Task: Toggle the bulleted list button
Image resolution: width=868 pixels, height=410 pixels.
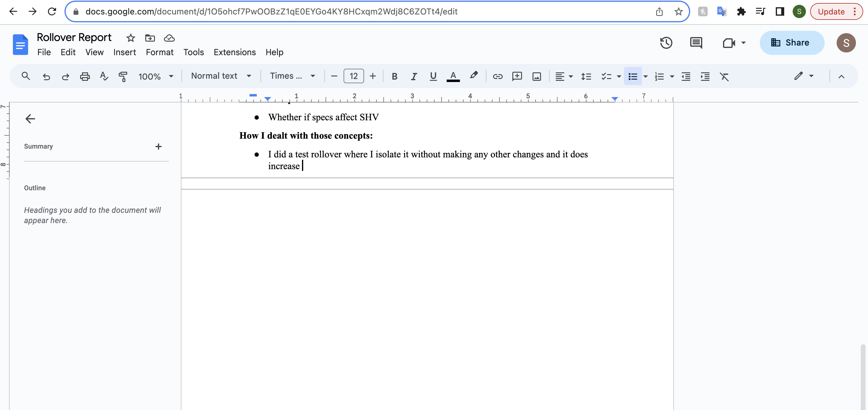Action: click(633, 77)
